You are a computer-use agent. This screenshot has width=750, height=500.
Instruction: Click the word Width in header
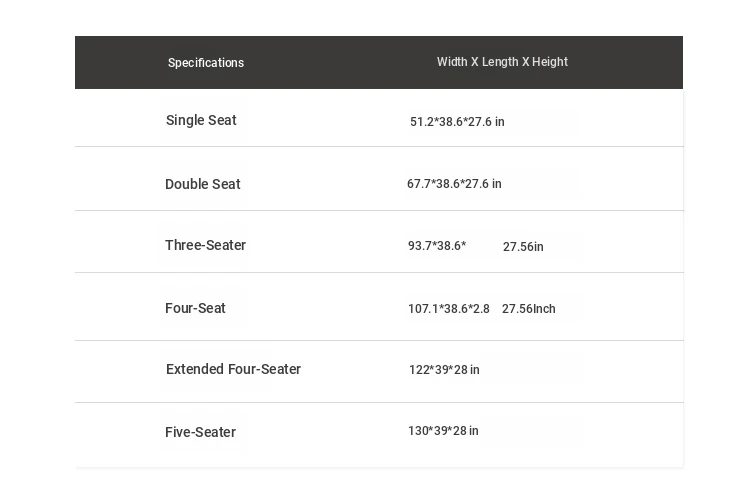click(x=452, y=62)
